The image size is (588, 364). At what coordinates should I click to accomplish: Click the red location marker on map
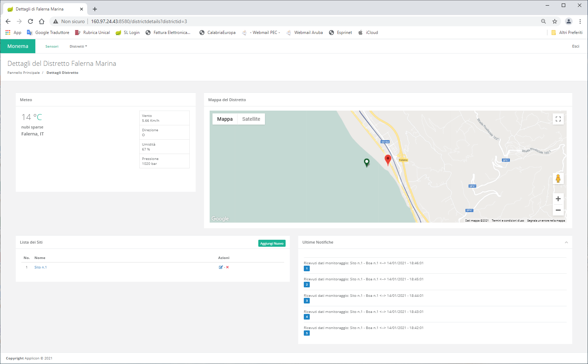388,159
